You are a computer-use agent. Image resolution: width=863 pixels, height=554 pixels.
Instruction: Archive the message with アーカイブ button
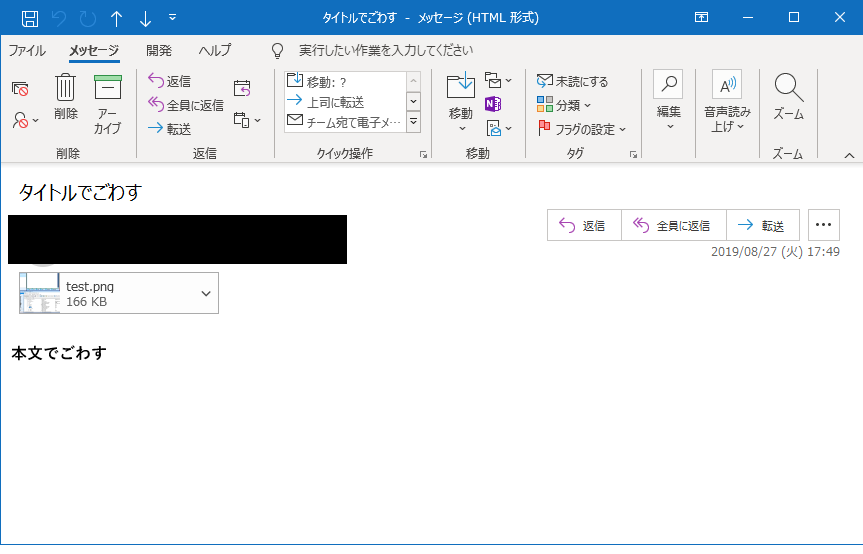pyautogui.click(x=107, y=105)
